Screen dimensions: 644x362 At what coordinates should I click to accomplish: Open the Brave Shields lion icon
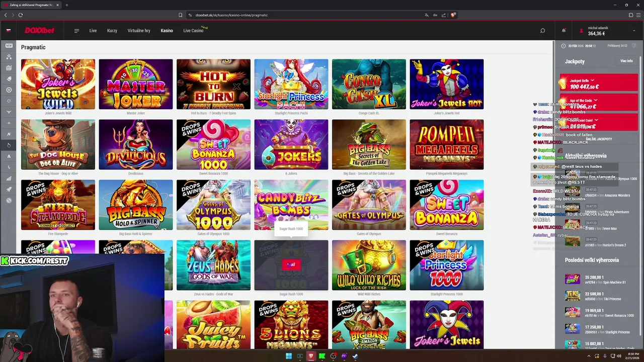click(x=453, y=15)
